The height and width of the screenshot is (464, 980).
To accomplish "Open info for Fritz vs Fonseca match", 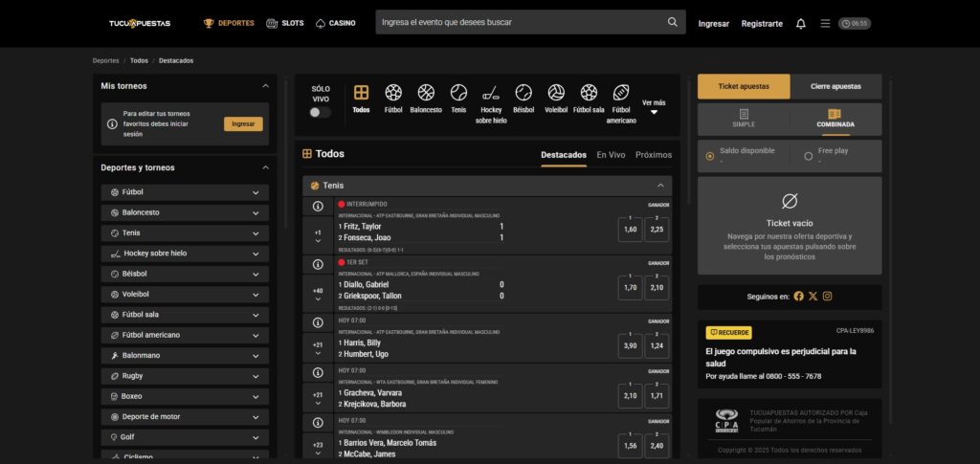I will click(x=318, y=206).
